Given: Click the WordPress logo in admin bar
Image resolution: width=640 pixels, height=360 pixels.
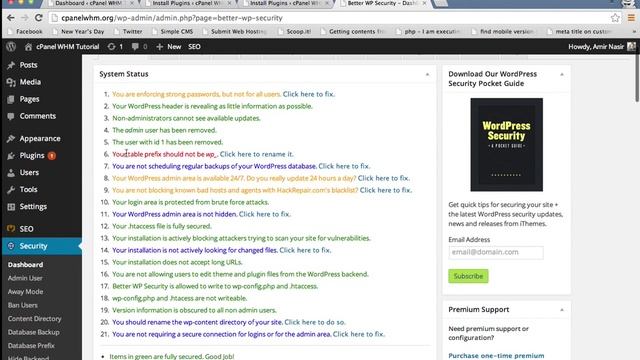Looking at the screenshot, I should [x=11, y=47].
